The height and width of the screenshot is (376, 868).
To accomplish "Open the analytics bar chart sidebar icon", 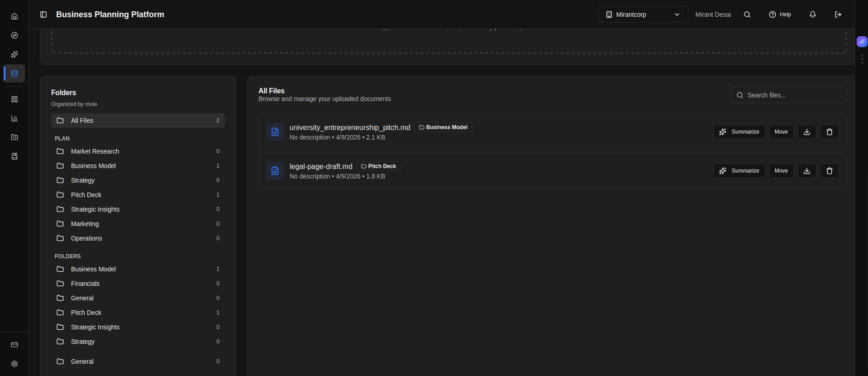I will (x=14, y=118).
